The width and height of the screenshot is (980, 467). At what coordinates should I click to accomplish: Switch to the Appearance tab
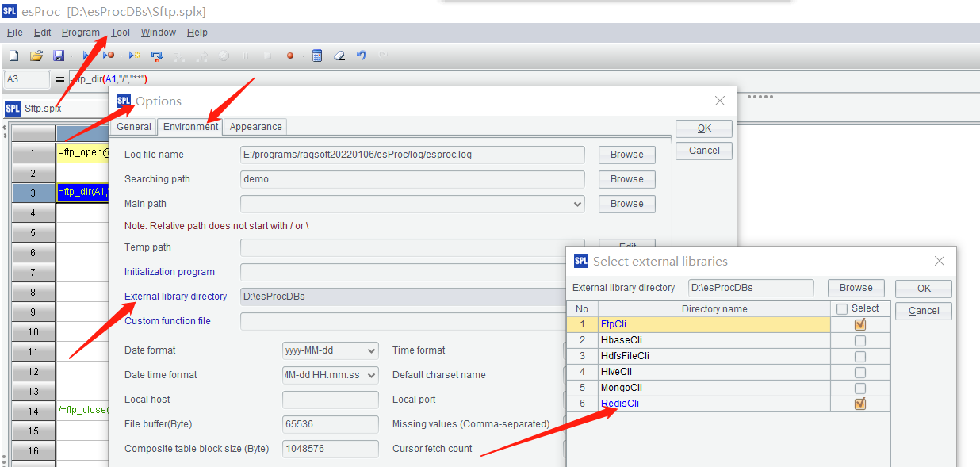pos(255,127)
